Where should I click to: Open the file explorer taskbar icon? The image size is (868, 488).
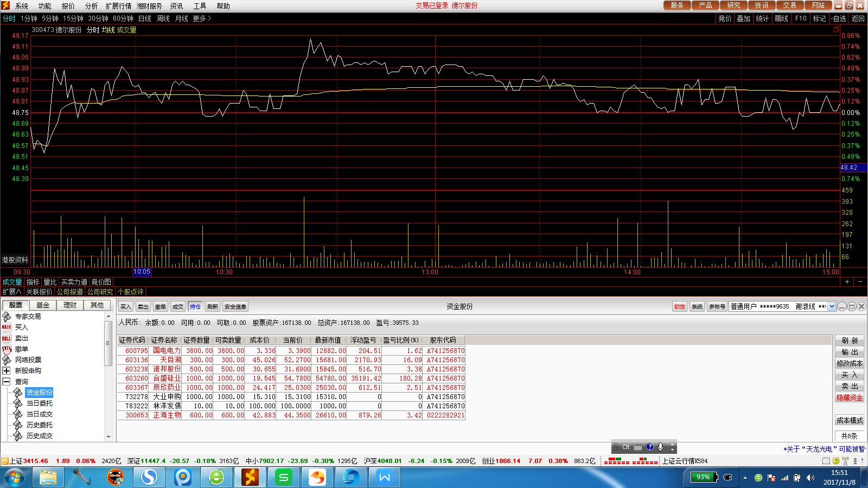pos(48,478)
